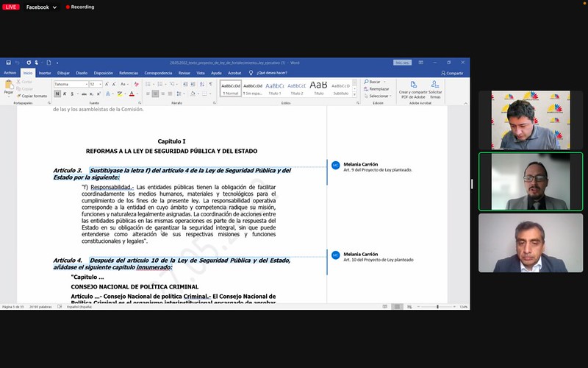Open the Tahoma font name dropdown

(x=87, y=84)
